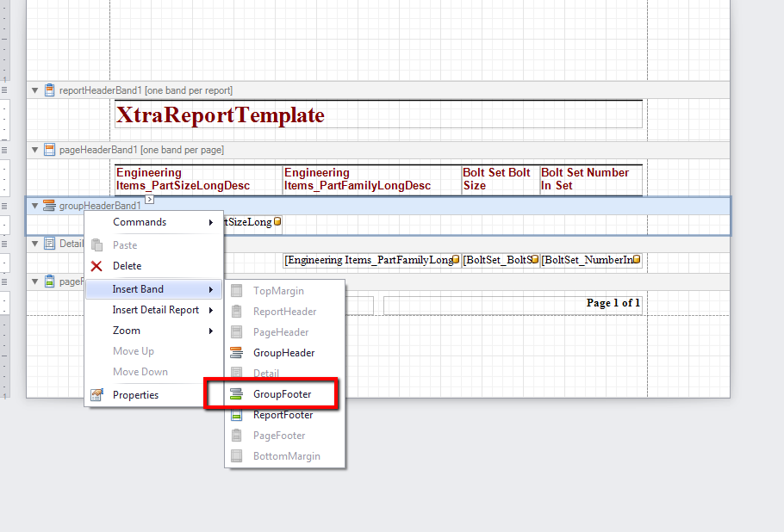The width and height of the screenshot is (784, 532).
Task: Click the band icon beside pageHeaderBand1
Action: 48,149
